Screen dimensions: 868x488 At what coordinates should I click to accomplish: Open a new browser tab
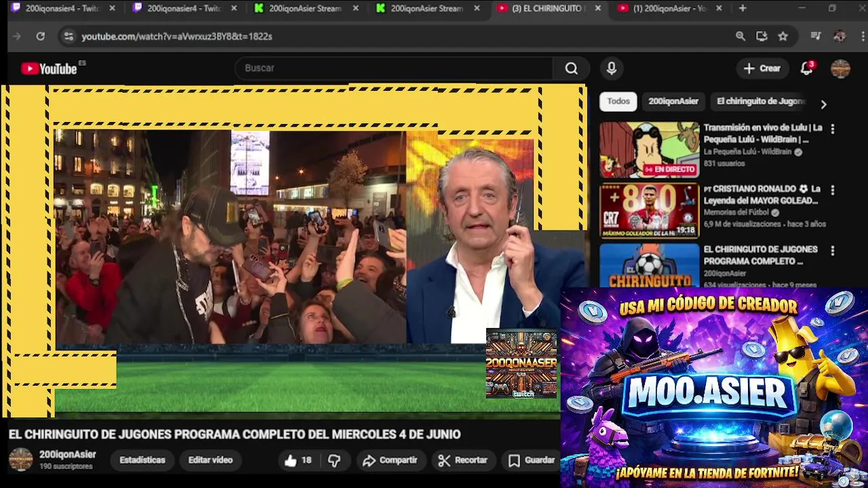743,8
